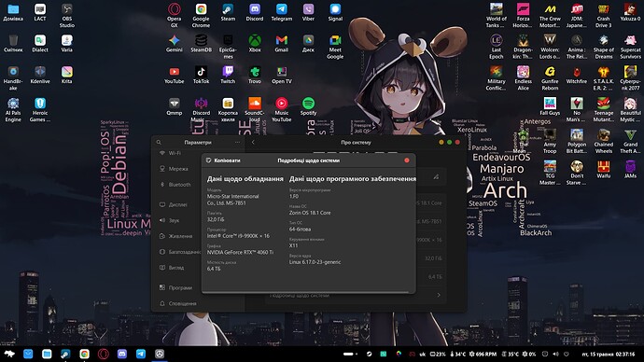Click the volume icon in the system tray
This screenshot has width=644, height=362.
[x=555, y=354]
